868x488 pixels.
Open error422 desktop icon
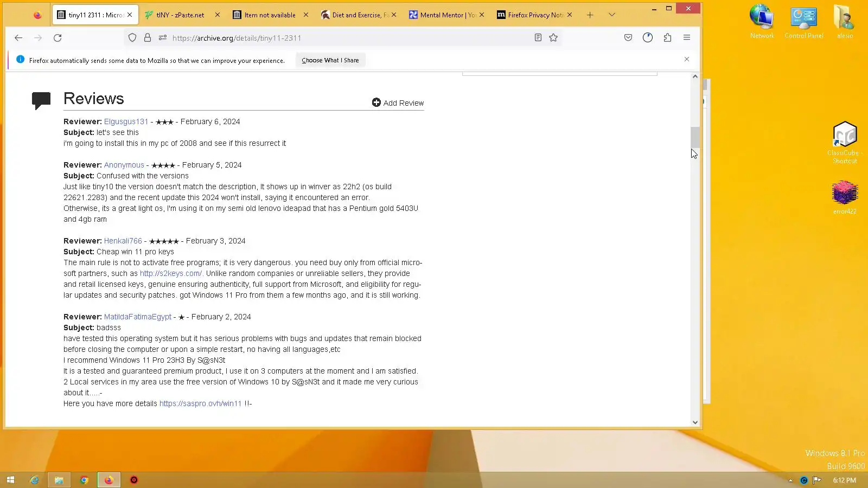coord(845,197)
